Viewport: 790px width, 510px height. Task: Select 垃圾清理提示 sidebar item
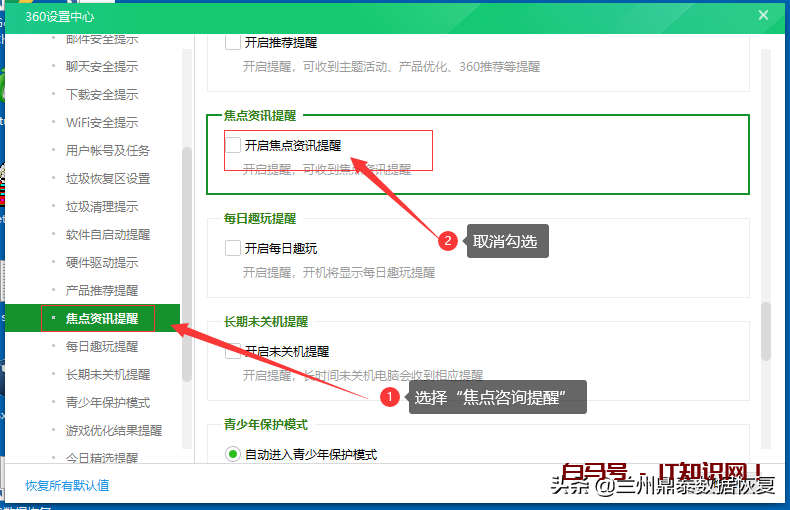coord(102,207)
